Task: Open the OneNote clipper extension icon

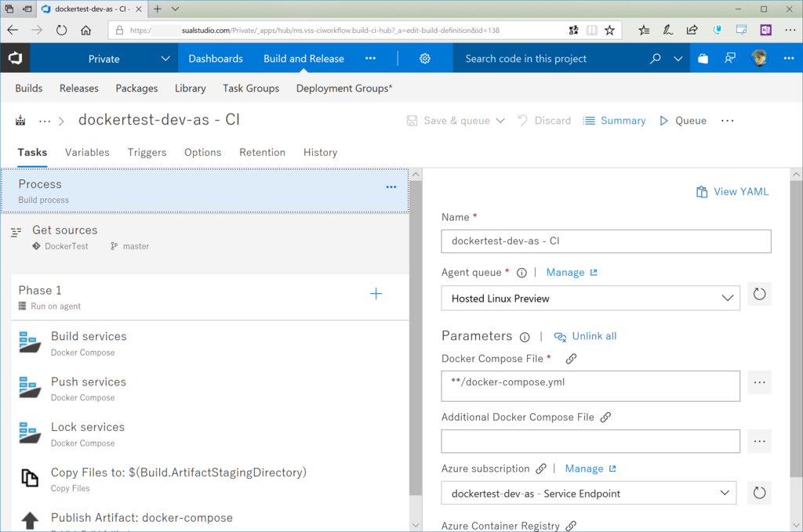Action: click(765, 31)
